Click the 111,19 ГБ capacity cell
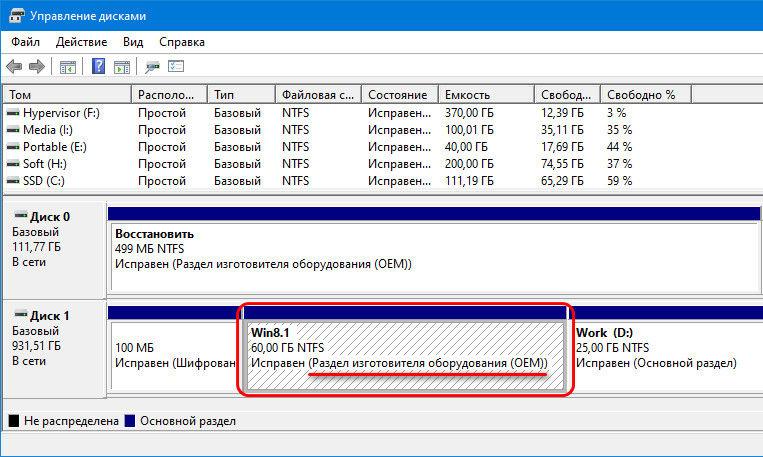Viewport: 763px width, 457px height. pos(469,181)
